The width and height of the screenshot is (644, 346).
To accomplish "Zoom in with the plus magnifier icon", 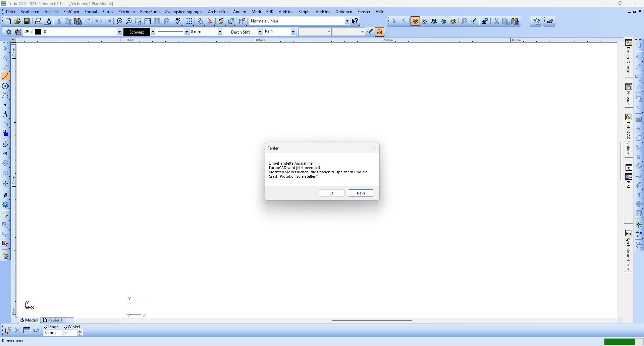I will [119, 21].
